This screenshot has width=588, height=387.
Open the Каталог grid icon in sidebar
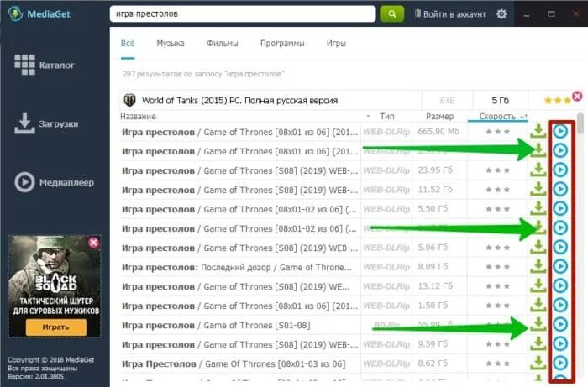(x=24, y=65)
